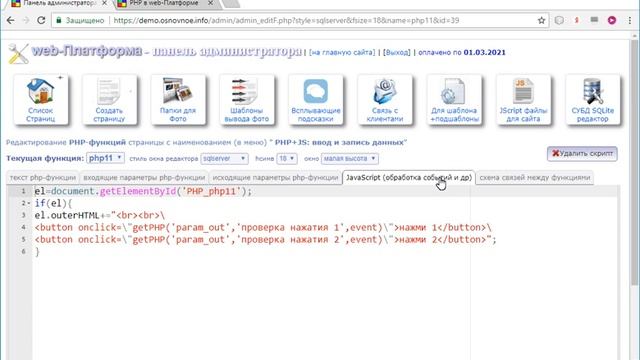Click Удалить скрипт button
The height and width of the screenshot is (360, 640).
click(582, 153)
